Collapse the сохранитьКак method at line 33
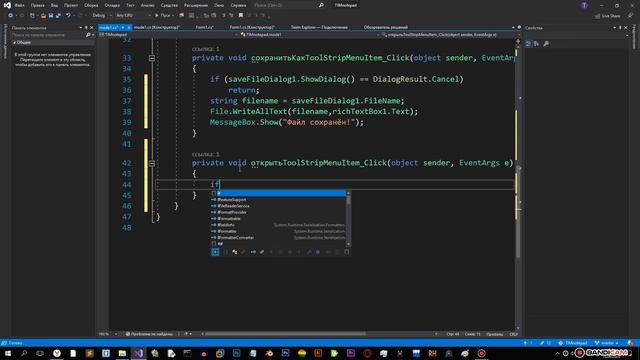640x360 pixels. tap(152, 58)
